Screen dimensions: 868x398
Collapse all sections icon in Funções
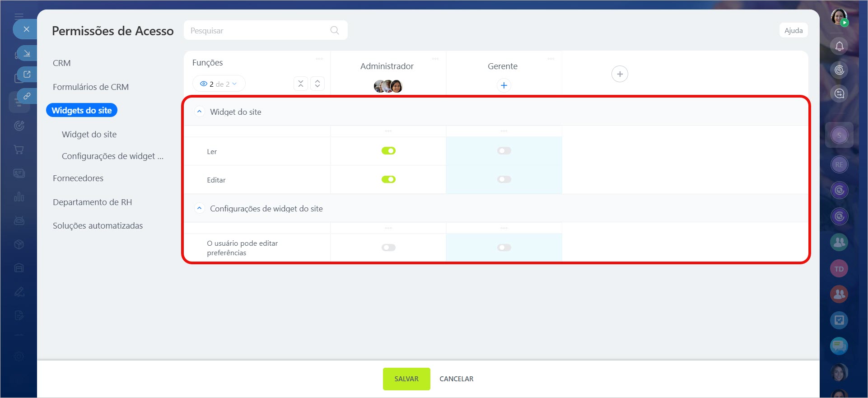point(301,84)
